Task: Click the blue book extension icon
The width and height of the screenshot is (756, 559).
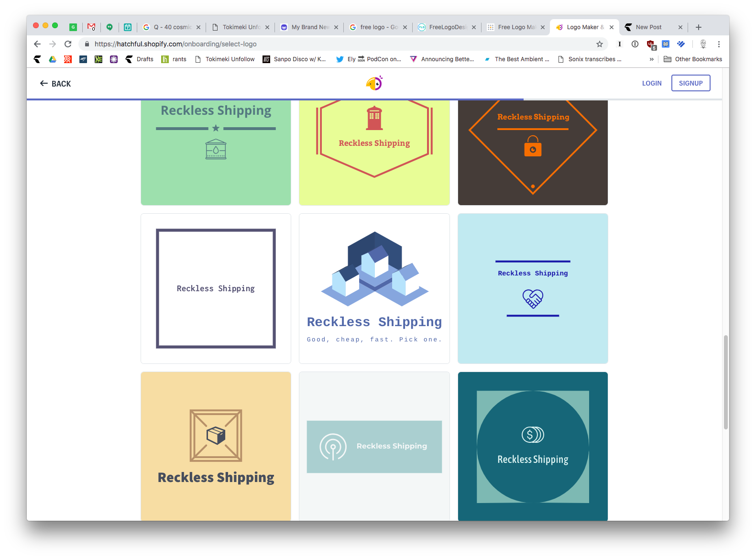Action: 666,44
